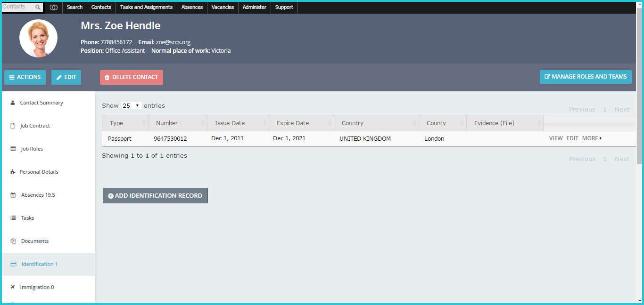Click View link on Passport row

click(x=556, y=138)
